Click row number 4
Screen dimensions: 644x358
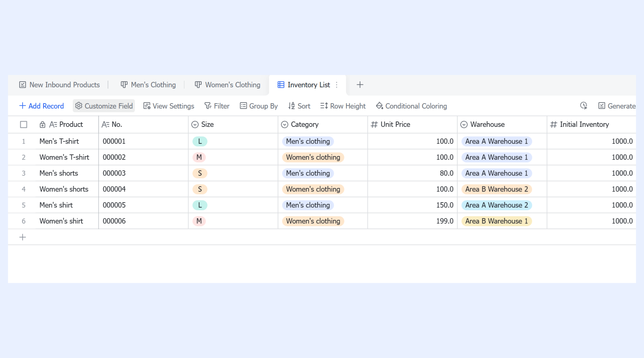click(24, 189)
